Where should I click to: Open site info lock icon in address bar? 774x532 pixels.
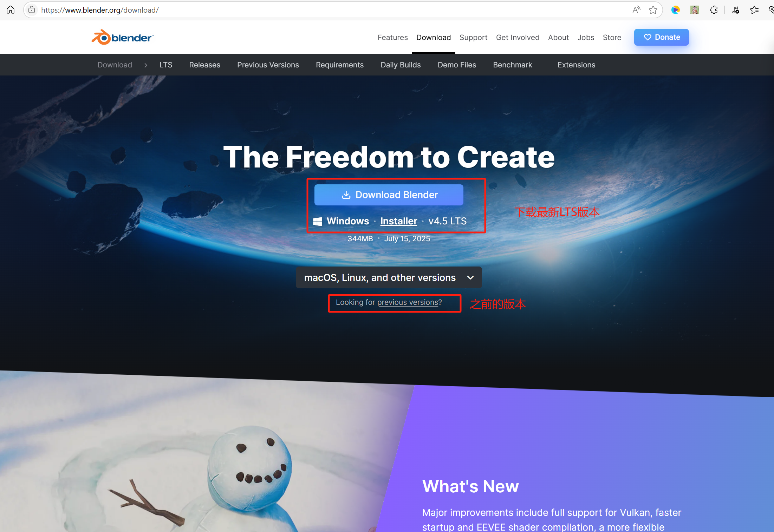tap(32, 10)
